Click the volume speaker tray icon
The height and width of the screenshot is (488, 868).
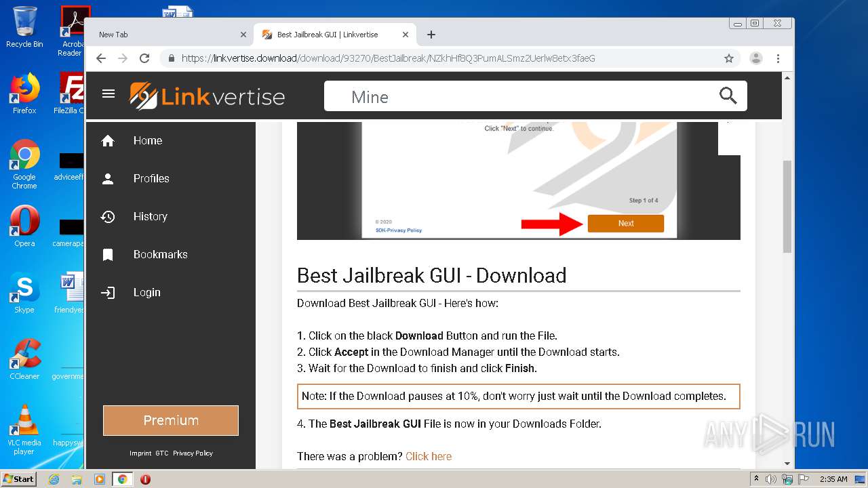coord(771,479)
